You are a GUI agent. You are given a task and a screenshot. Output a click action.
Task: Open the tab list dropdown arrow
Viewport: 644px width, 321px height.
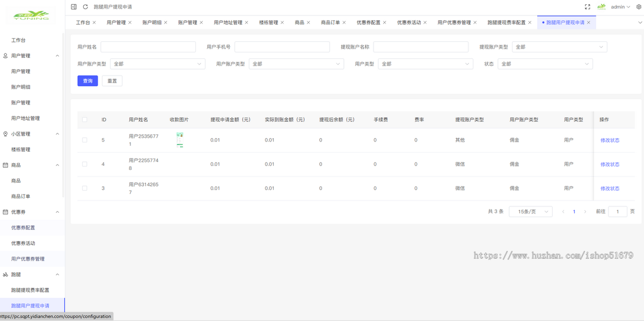point(640,23)
